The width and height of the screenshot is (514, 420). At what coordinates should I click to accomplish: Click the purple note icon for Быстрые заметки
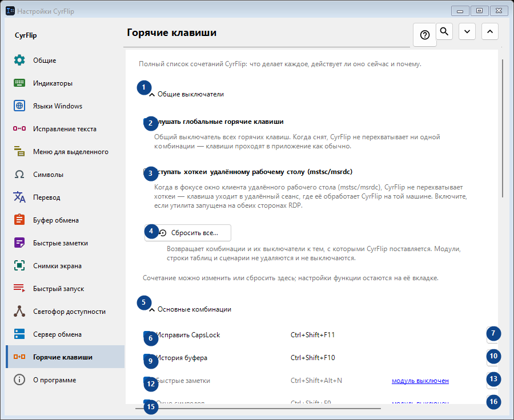pyautogui.click(x=19, y=243)
